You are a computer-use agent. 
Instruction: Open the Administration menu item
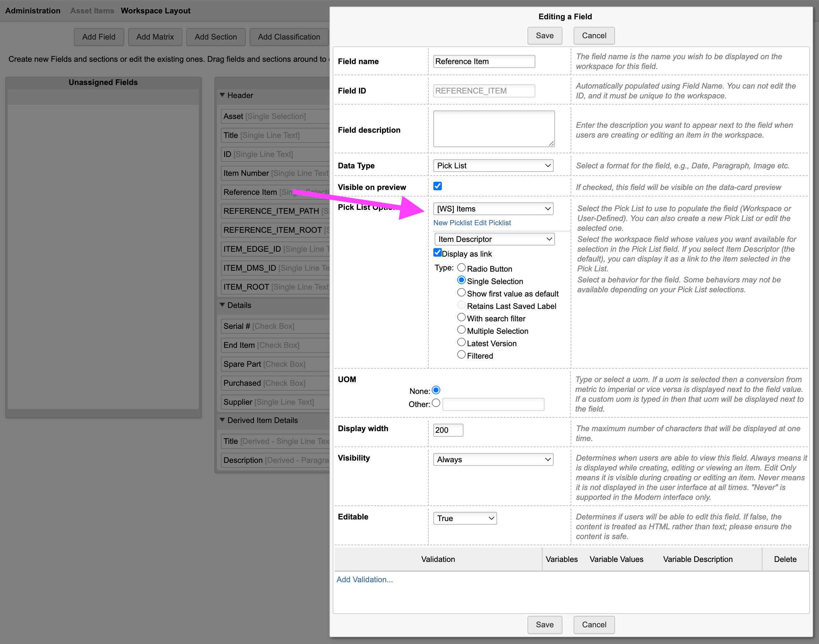33,10
